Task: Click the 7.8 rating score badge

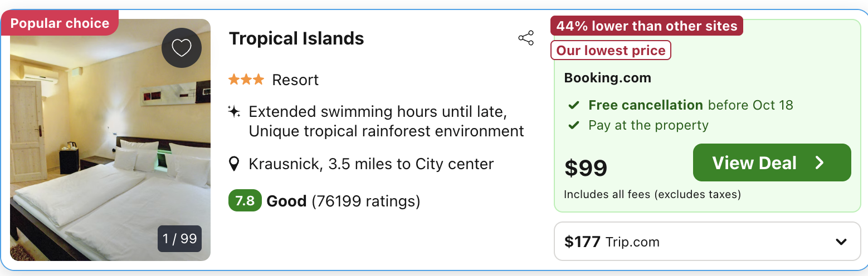Action: click(245, 201)
